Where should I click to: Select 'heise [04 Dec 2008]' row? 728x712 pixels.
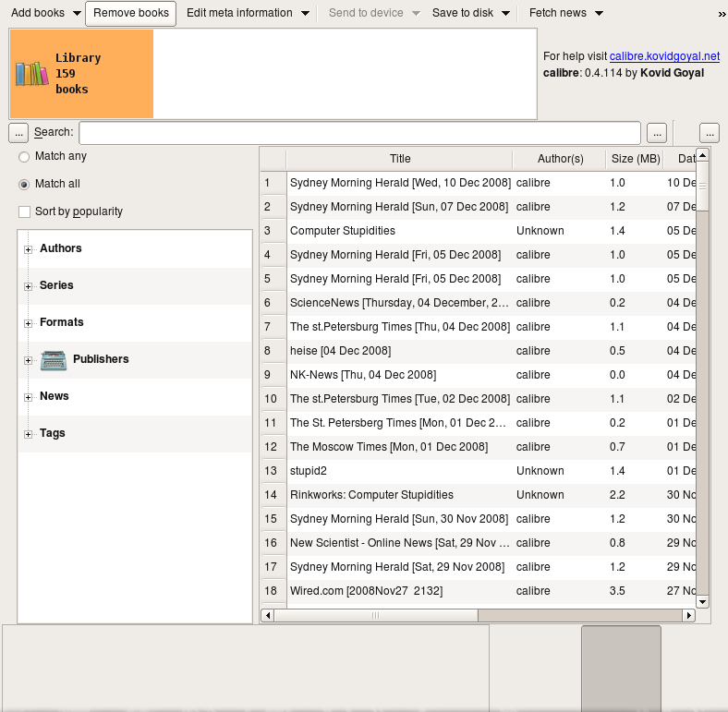400,351
